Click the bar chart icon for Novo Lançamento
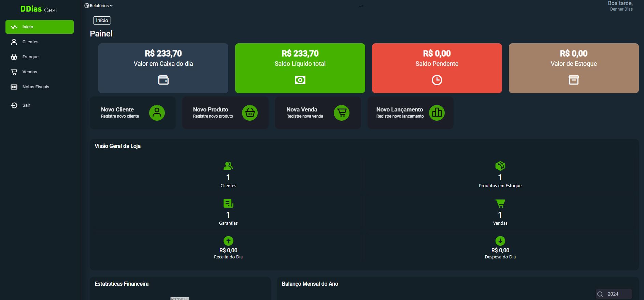The height and width of the screenshot is (300, 644). (437, 112)
